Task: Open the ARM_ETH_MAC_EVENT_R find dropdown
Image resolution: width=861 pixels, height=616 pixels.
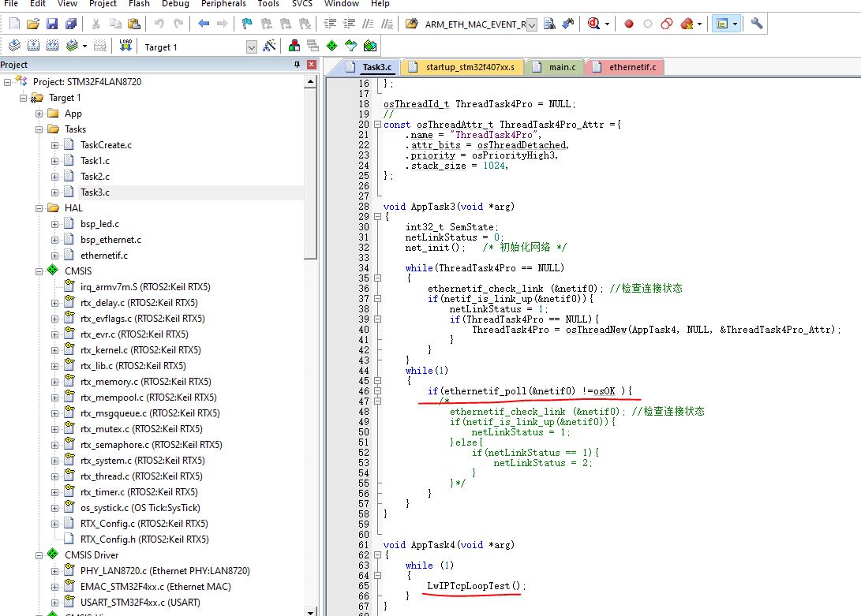Action: pos(532,24)
